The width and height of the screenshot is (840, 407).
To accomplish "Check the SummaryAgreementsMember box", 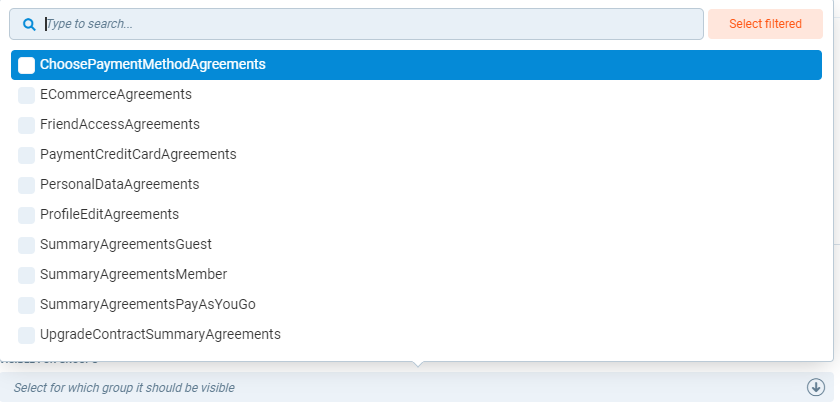I will [27, 275].
